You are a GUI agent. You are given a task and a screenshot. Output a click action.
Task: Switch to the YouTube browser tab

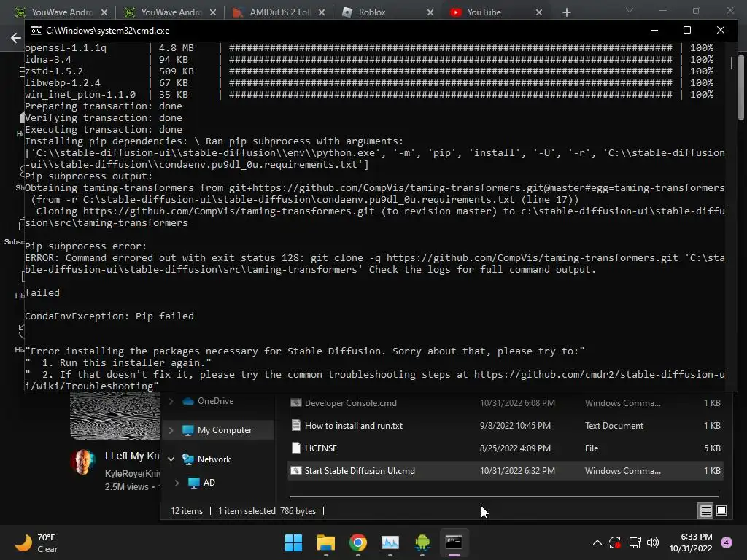484,12
